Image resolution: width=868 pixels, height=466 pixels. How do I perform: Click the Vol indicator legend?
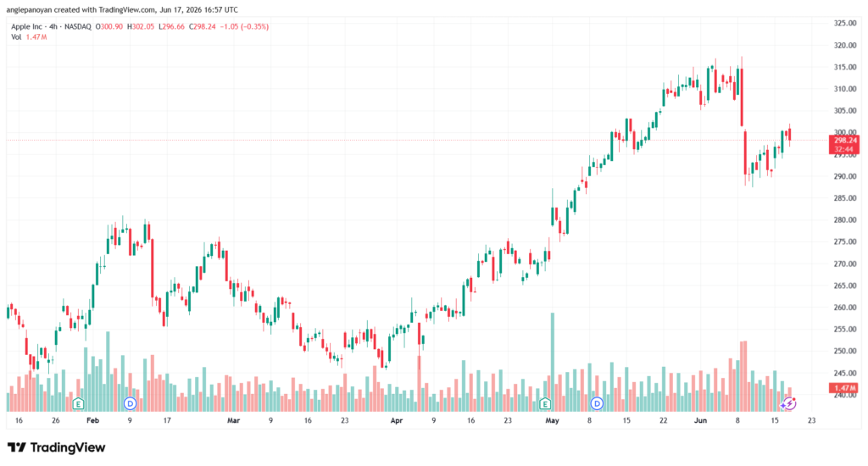16,37
